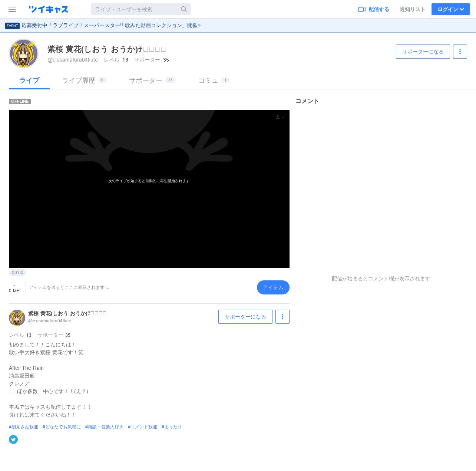Click the 0 MP points label
This screenshot has height=471, width=476.
(x=14, y=291)
